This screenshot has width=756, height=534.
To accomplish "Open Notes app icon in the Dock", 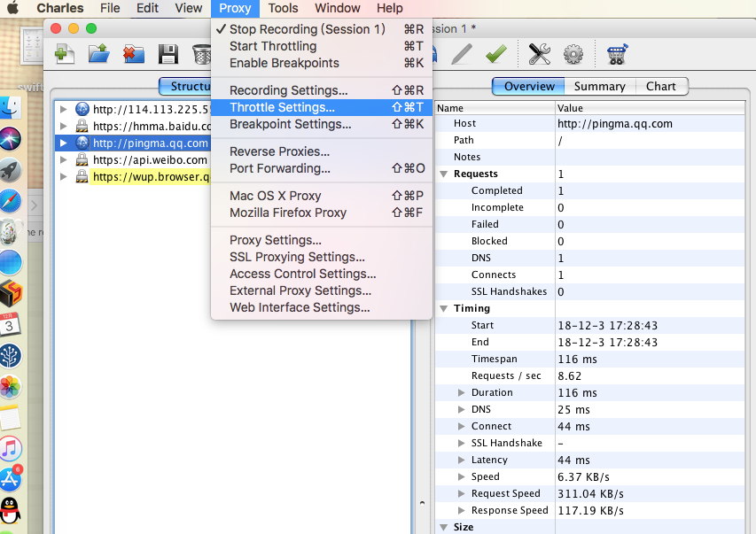I will click(x=11, y=417).
